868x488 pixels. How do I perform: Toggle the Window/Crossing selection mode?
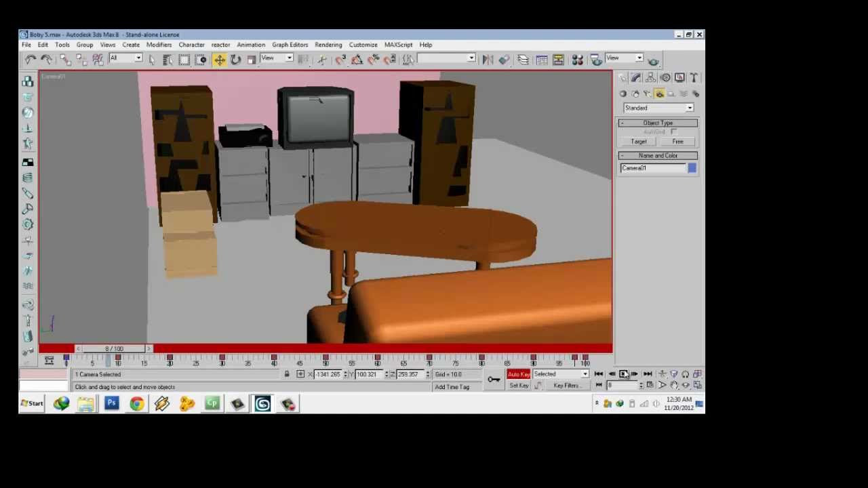point(201,60)
